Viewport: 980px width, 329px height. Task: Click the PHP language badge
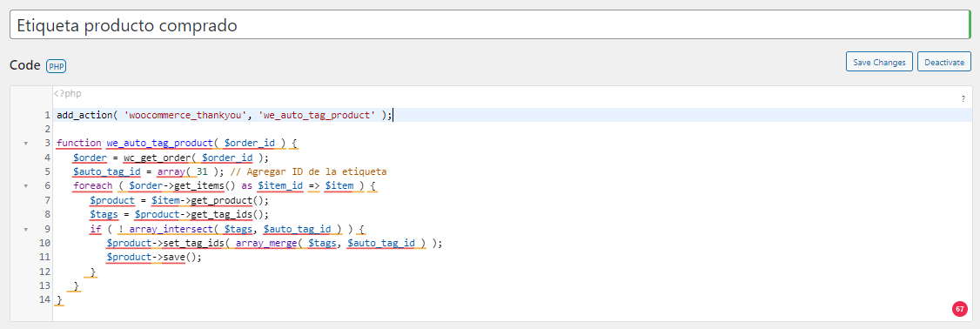56,65
